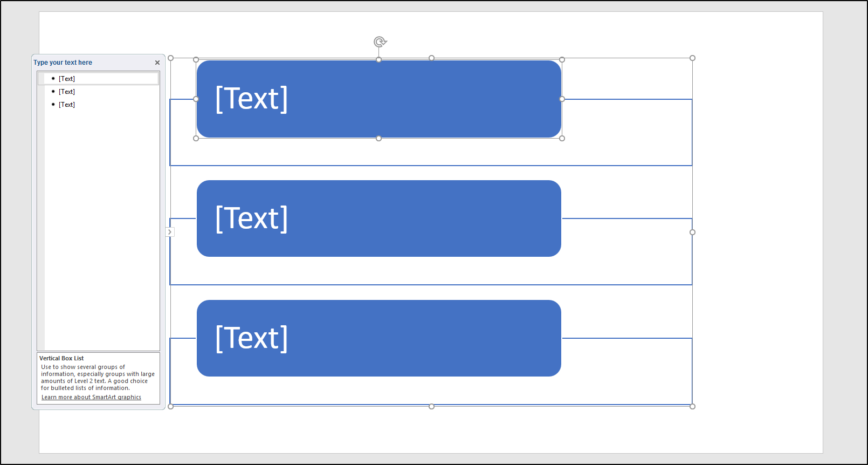This screenshot has width=868, height=465.
Task: Close the Type your text here pane
Action: click(157, 63)
